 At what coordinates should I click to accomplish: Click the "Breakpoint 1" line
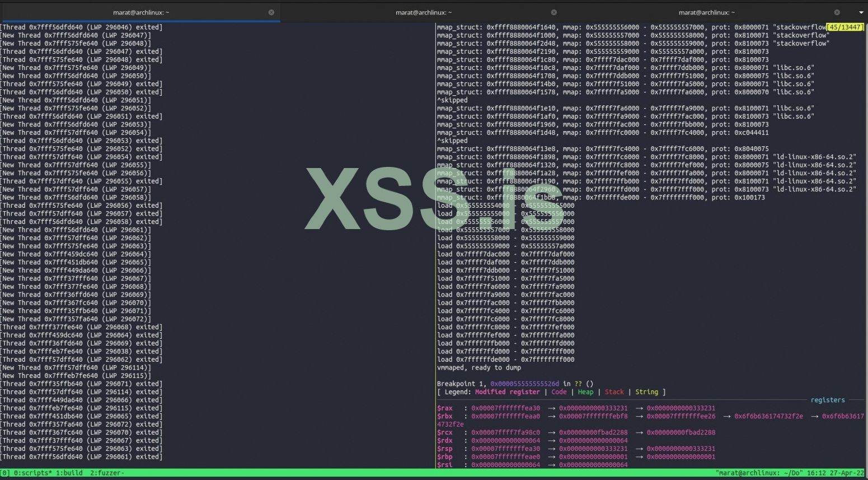[515, 384]
